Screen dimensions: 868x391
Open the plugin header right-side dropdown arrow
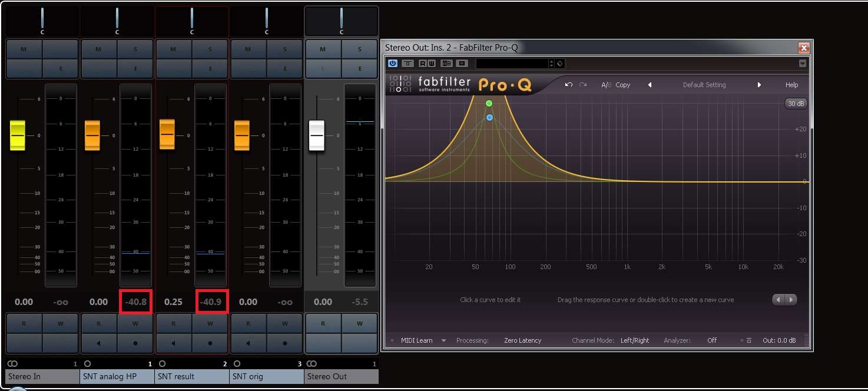tap(802, 63)
